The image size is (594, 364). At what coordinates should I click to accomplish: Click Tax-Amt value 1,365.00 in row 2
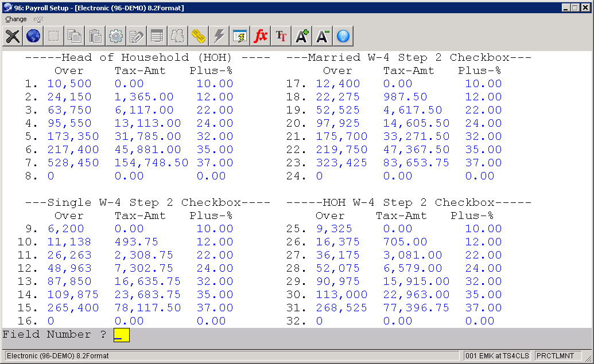144,97
